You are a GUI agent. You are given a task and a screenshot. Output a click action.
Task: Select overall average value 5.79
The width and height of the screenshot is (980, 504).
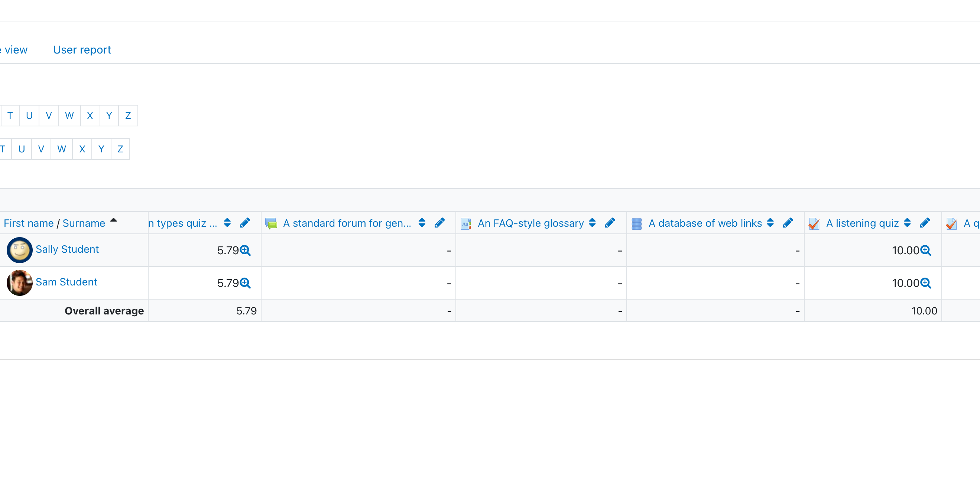(x=247, y=311)
